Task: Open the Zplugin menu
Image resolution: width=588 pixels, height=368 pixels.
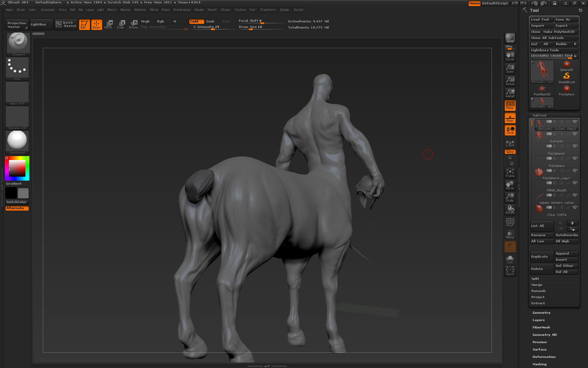Action: [284, 10]
